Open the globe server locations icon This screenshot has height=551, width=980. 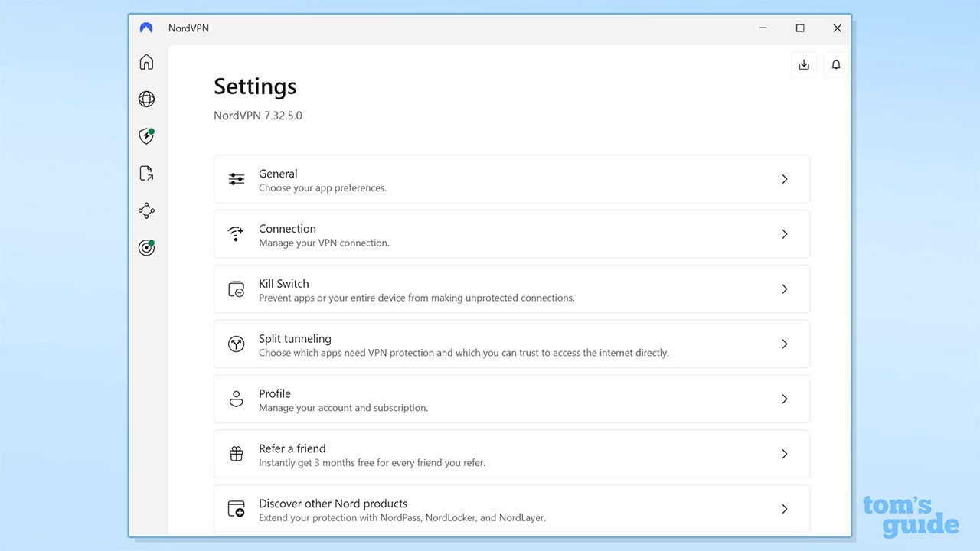click(146, 99)
